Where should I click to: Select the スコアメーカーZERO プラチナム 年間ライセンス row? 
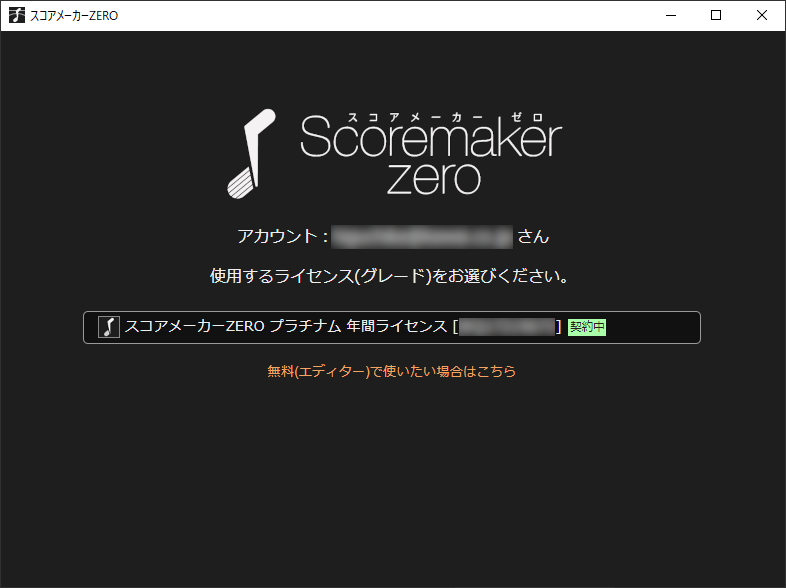[x=391, y=327]
